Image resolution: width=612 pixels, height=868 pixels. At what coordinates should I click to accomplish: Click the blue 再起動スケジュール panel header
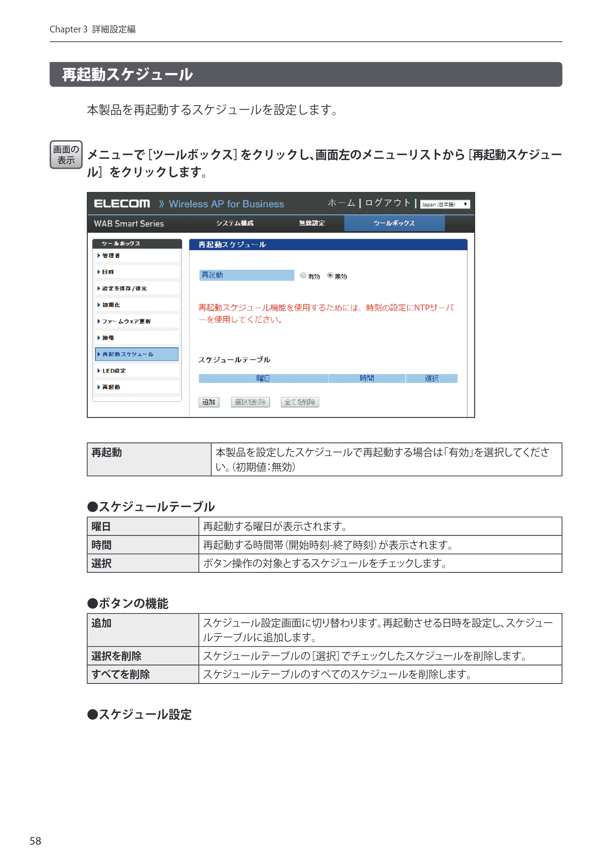tap(328, 245)
